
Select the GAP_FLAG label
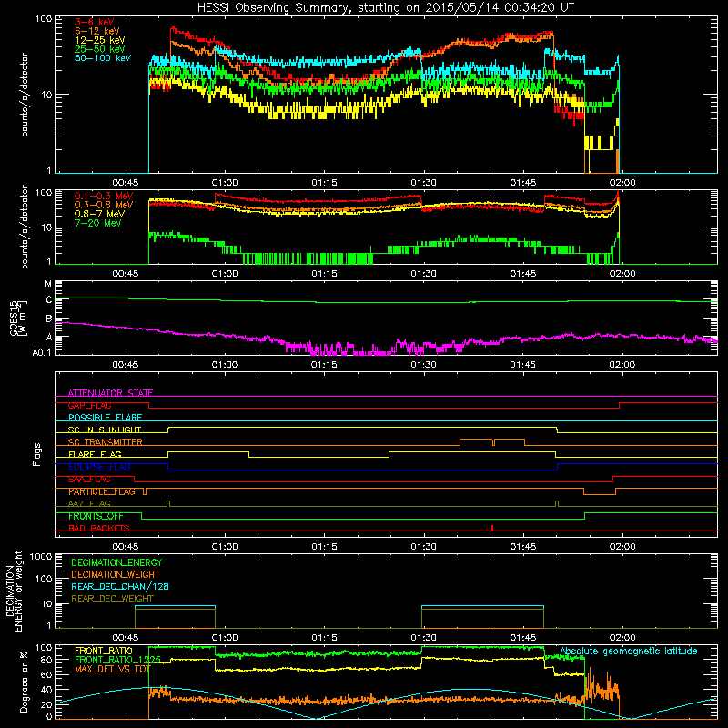89,405
